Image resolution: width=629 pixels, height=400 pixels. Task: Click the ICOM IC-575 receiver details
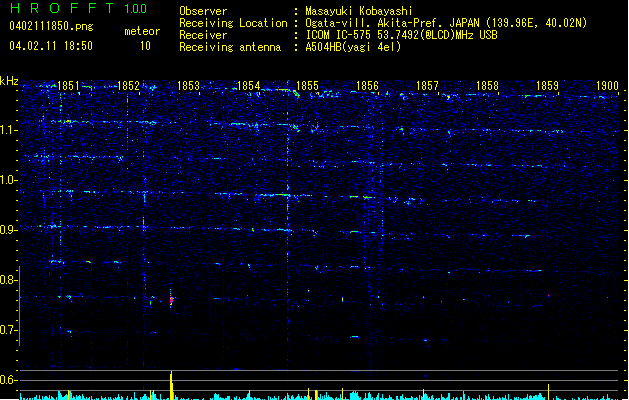tap(401, 35)
